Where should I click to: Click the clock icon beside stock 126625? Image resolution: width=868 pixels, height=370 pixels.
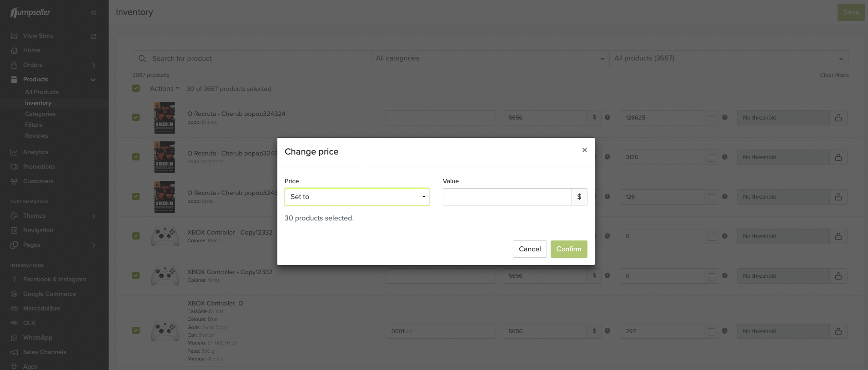coord(725,117)
